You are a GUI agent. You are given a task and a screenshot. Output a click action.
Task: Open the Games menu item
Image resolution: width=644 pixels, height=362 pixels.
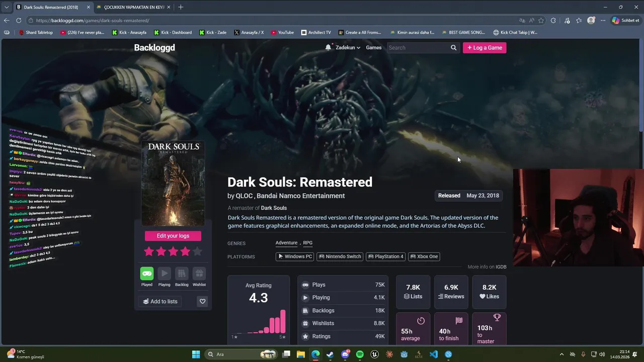pyautogui.click(x=374, y=48)
